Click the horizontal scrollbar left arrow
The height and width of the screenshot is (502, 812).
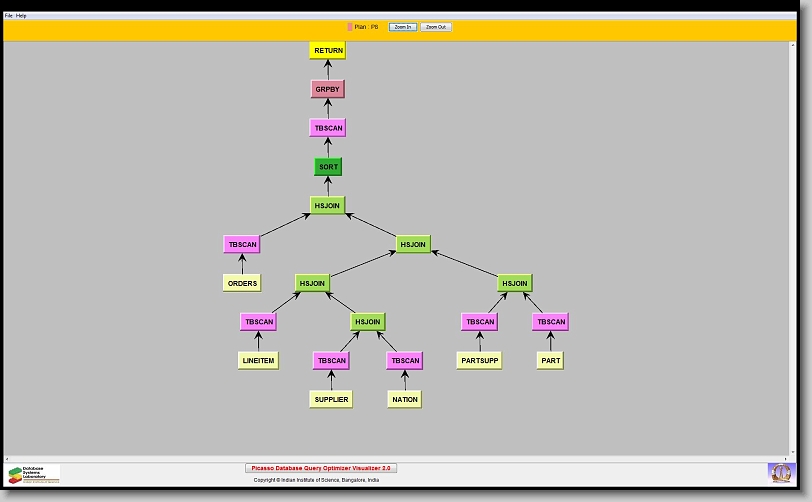pos(8,458)
